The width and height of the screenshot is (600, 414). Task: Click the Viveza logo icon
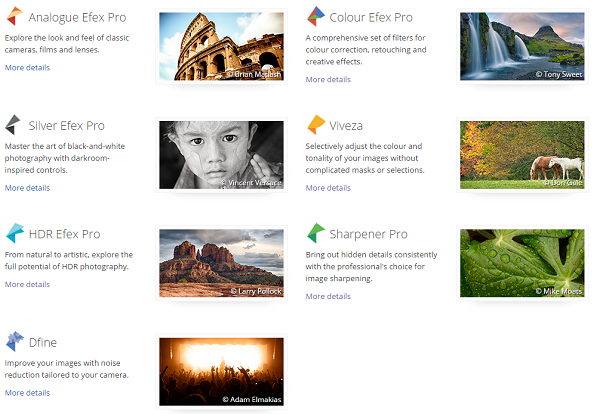click(x=315, y=125)
